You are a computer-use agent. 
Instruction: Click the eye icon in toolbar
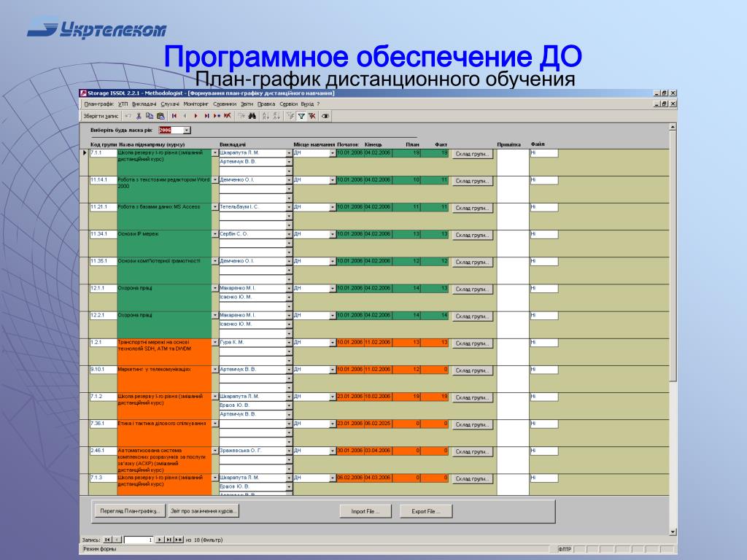pyautogui.click(x=325, y=116)
